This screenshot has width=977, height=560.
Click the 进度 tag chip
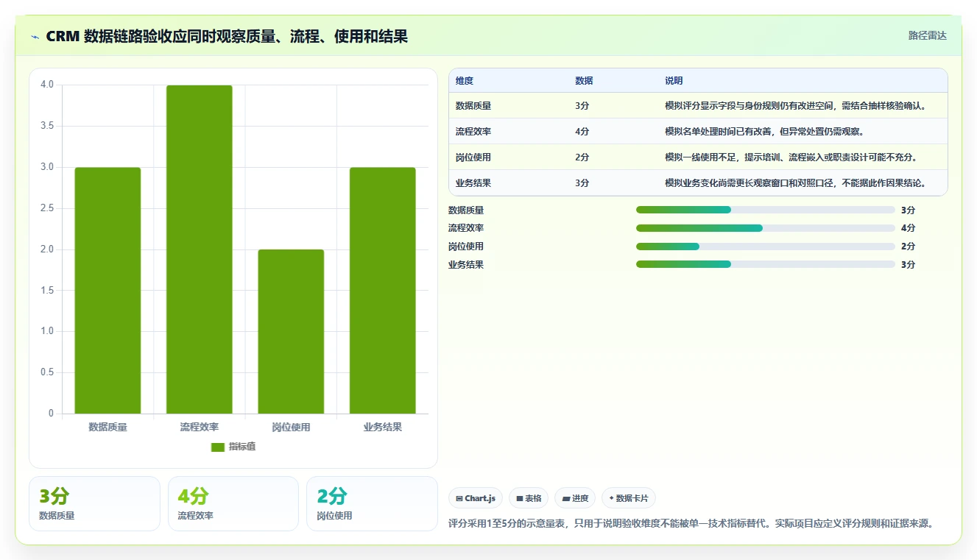point(575,498)
